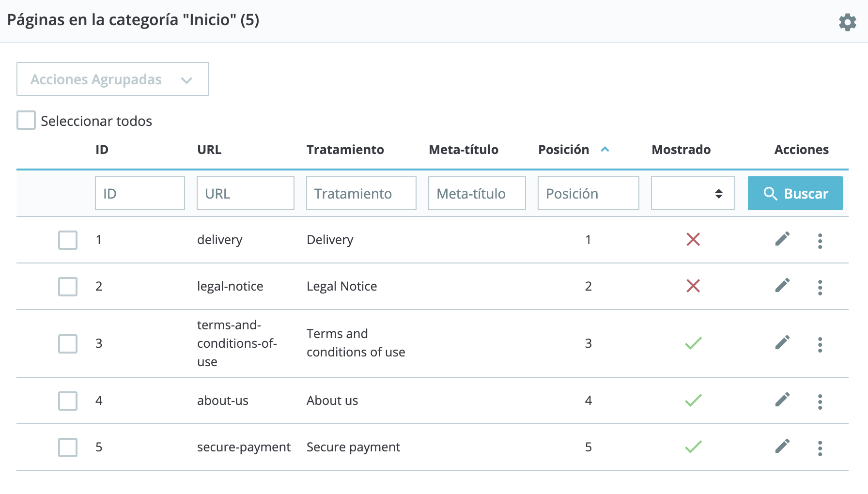The image size is (868, 494).
Task: Select the checkbox for legal-notice row
Action: [68, 287]
